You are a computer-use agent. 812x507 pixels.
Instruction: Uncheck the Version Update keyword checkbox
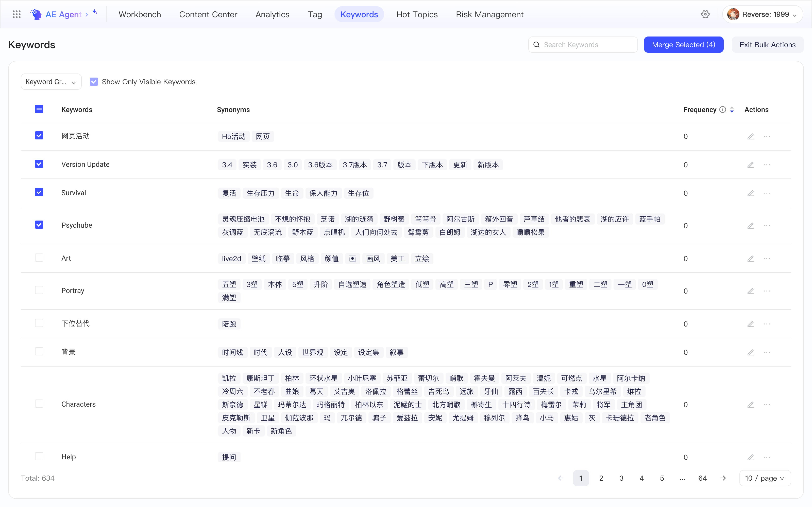click(39, 164)
